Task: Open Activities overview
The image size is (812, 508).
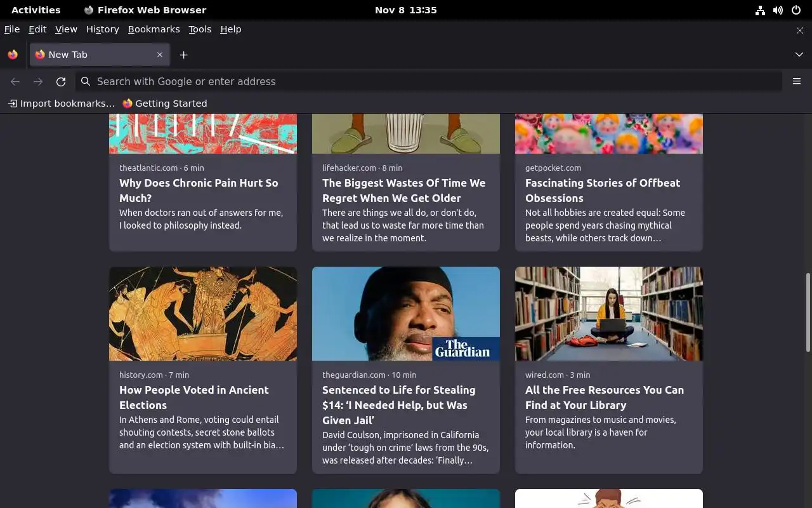Action: pos(36,10)
